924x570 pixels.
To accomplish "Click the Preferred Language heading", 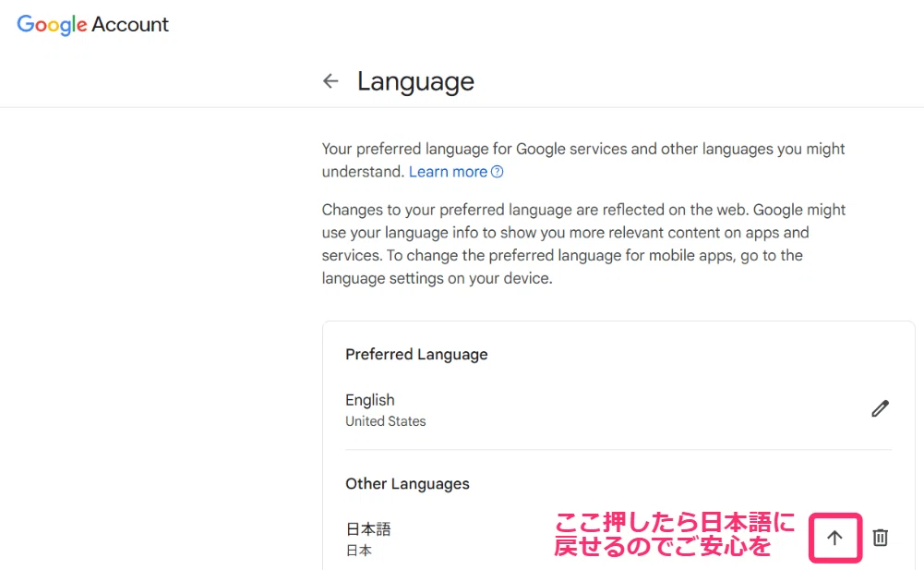I will tap(416, 354).
